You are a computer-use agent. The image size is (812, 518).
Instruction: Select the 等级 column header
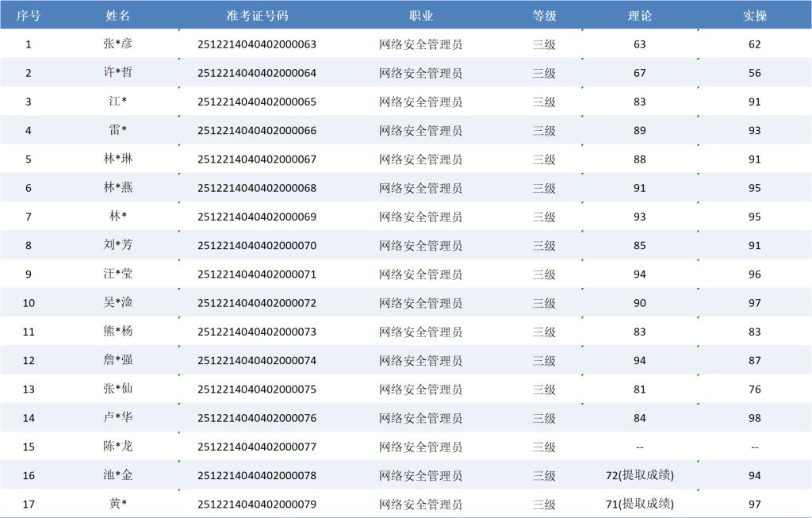point(544,16)
